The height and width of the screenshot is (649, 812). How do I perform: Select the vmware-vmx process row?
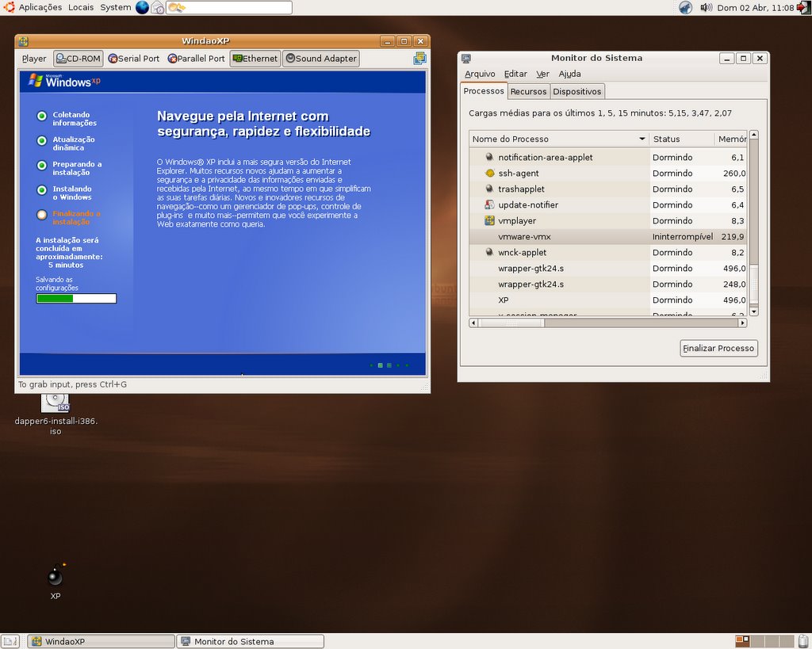coord(608,236)
